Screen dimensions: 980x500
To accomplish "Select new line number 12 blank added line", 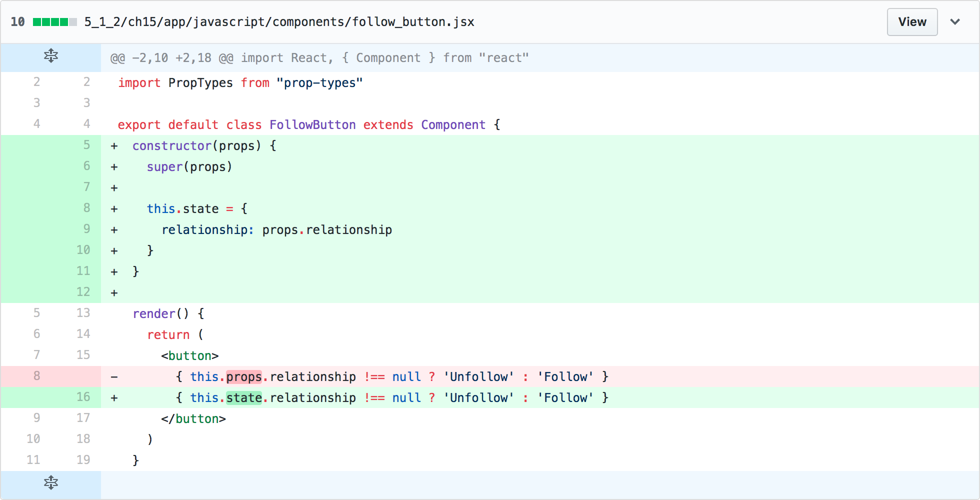I will [83, 292].
